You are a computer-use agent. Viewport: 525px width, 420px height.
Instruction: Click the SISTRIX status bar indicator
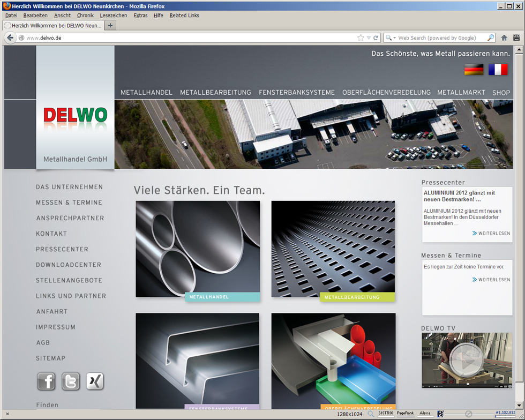pyautogui.click(x=386, y=414)
